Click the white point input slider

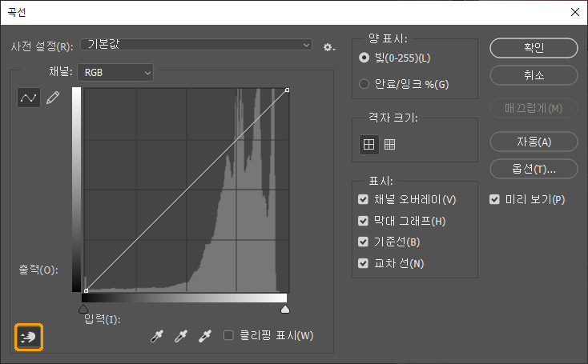click(x=285, y=309)
